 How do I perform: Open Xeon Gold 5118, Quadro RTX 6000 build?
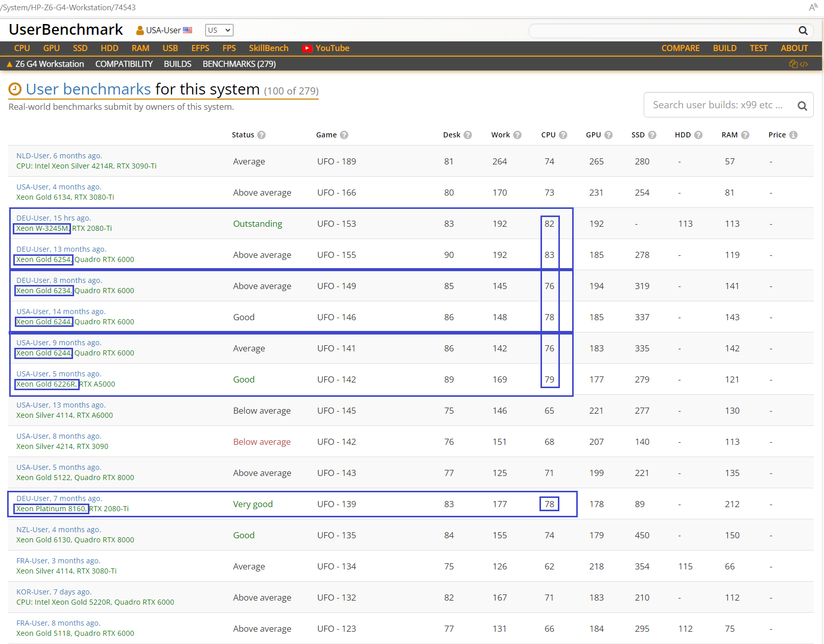click(75, 633)
